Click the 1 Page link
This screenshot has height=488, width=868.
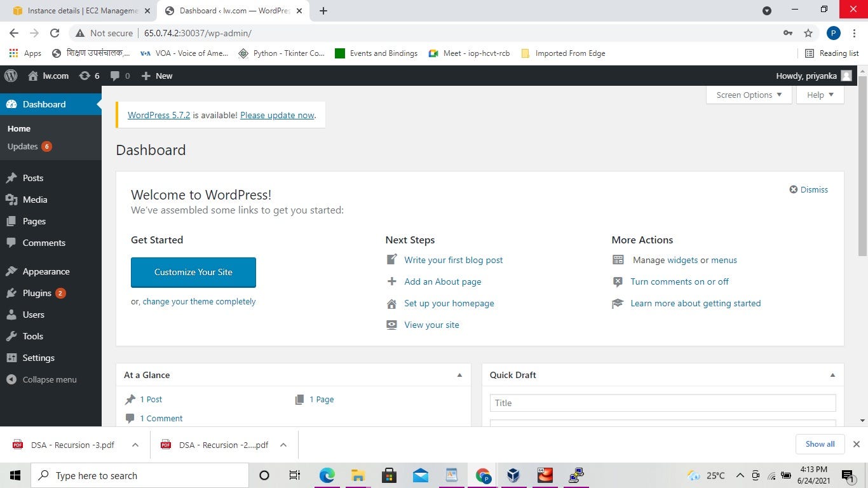pyautogui.click(x=322, y=399)
